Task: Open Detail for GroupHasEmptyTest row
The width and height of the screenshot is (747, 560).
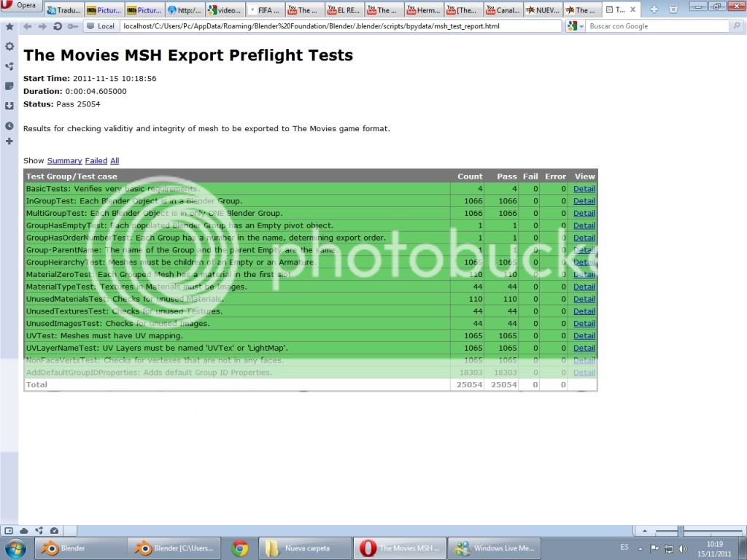Action: click(x=584, y=226)
